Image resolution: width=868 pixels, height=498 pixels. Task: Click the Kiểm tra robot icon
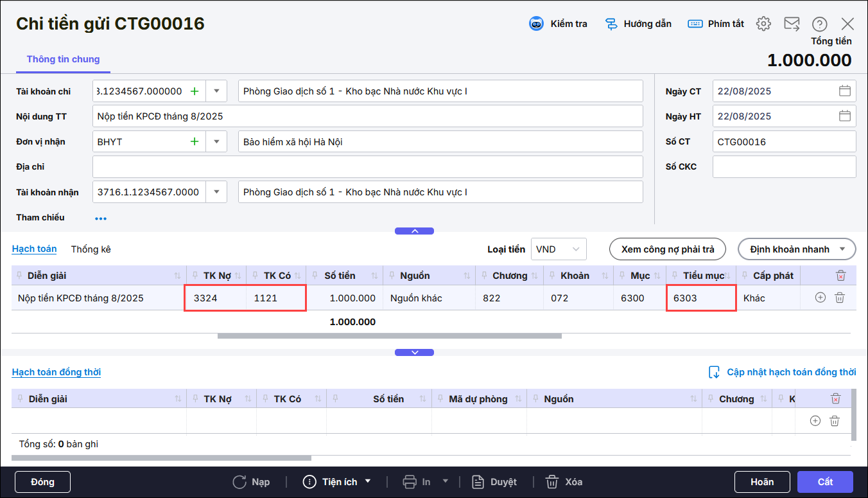click(536, 24)
